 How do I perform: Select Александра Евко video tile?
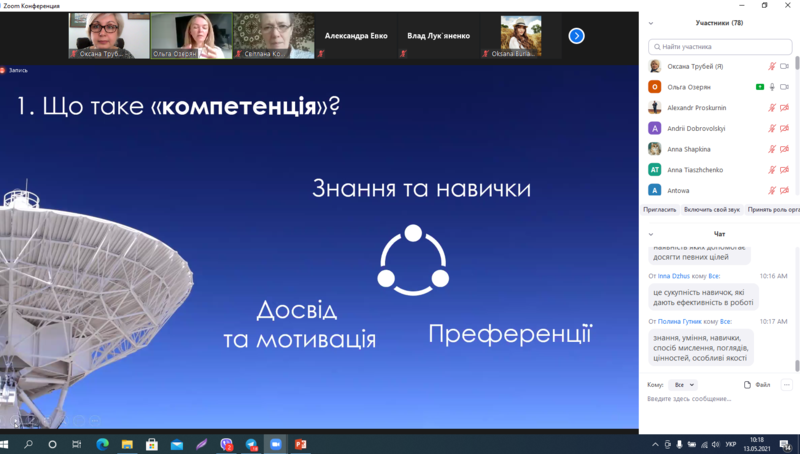(x=356, y=36)
